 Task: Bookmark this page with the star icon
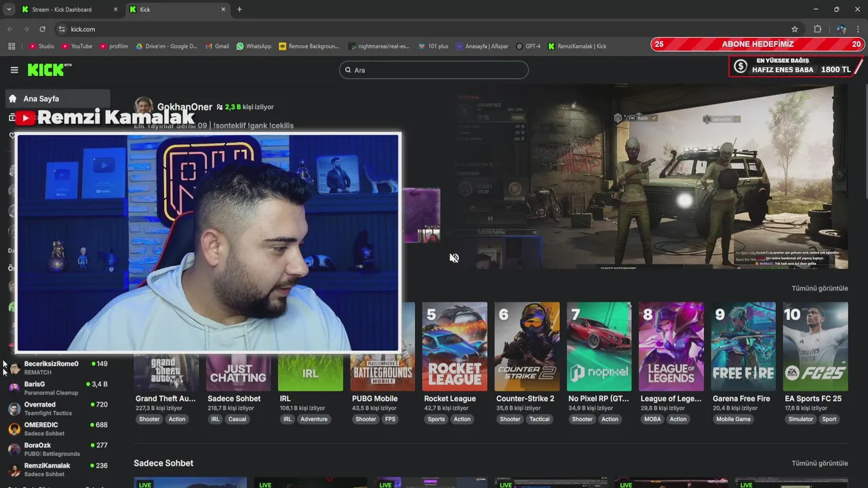click(795, 29)
